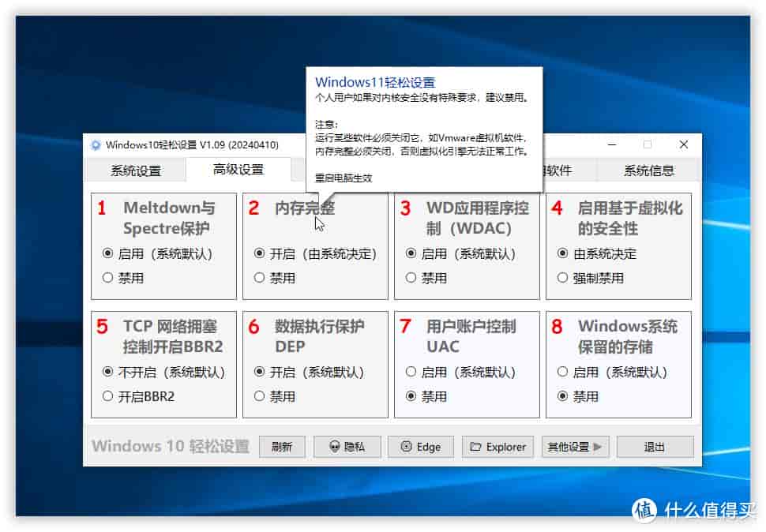Select 不开启（系统默认） for TCP BBR2

(x=163, y=372)
